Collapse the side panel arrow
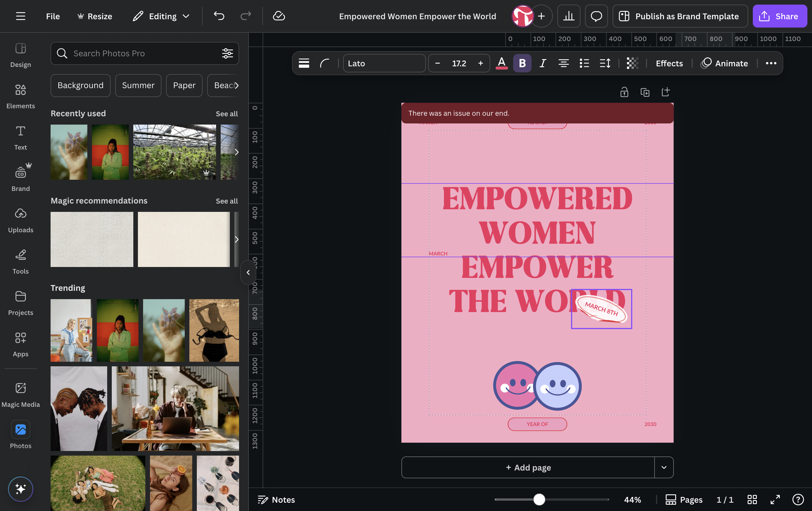 [248, 272]
